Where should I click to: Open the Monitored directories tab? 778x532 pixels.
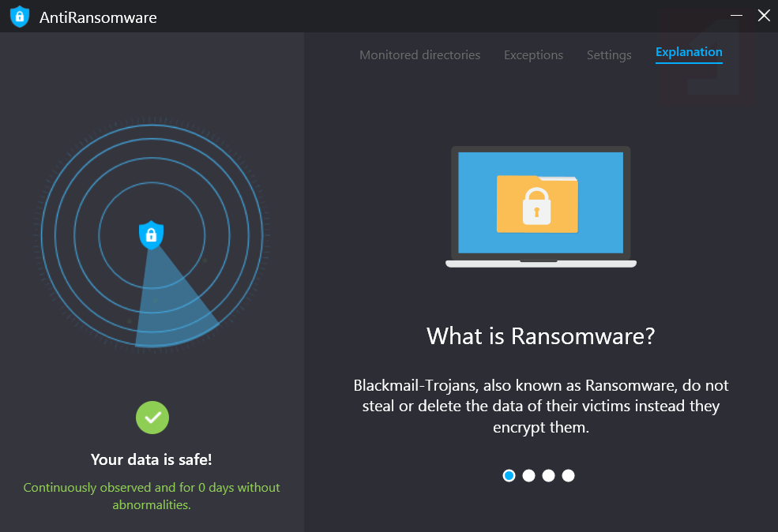click(419, 55)
